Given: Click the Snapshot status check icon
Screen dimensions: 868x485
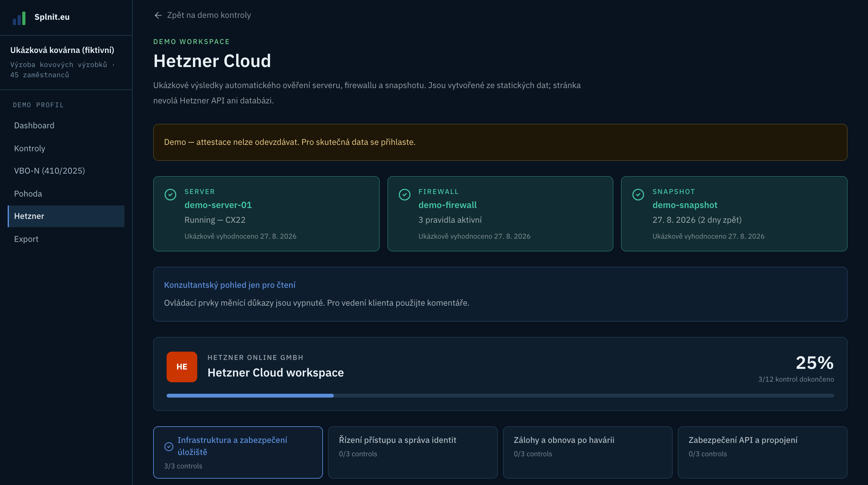Looking at the screenshot, I should (638, 194).
